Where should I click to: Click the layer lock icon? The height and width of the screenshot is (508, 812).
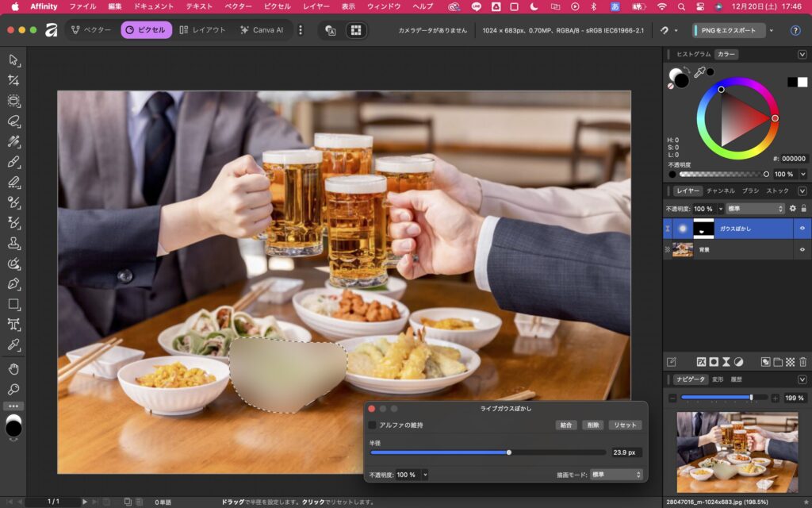[803, 209]
